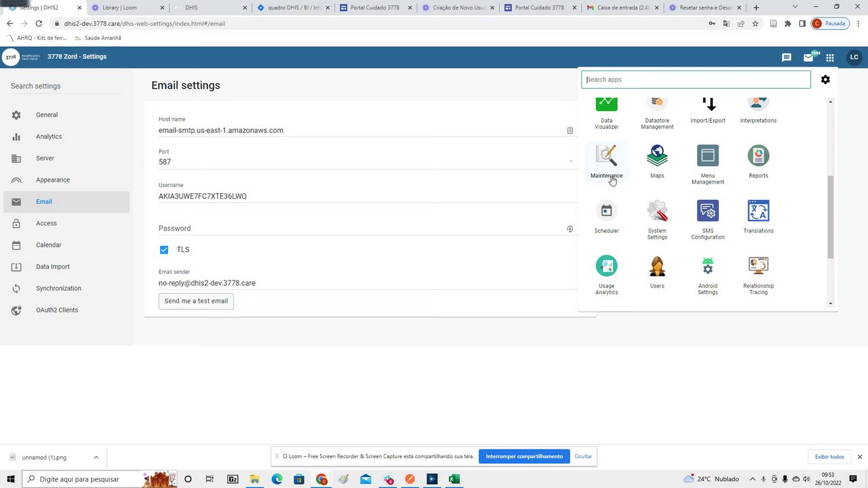Click the app menu vertical scrollbar

[831, 217]
